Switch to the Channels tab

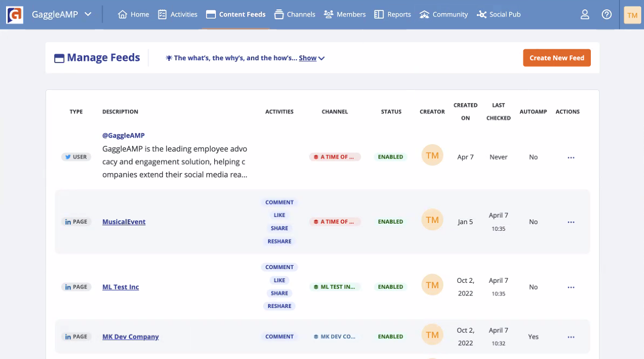(x=295, y=14)
